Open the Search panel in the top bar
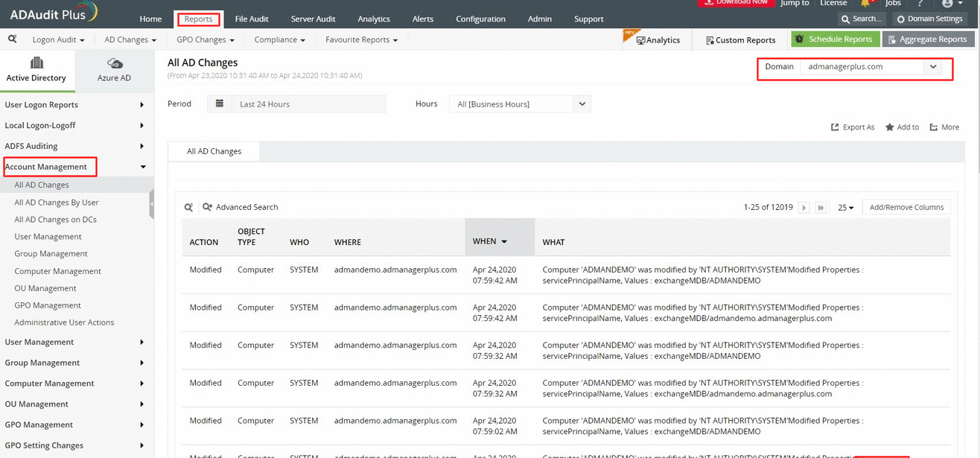Viewport: 980px width, 458px height. point(862,19)
